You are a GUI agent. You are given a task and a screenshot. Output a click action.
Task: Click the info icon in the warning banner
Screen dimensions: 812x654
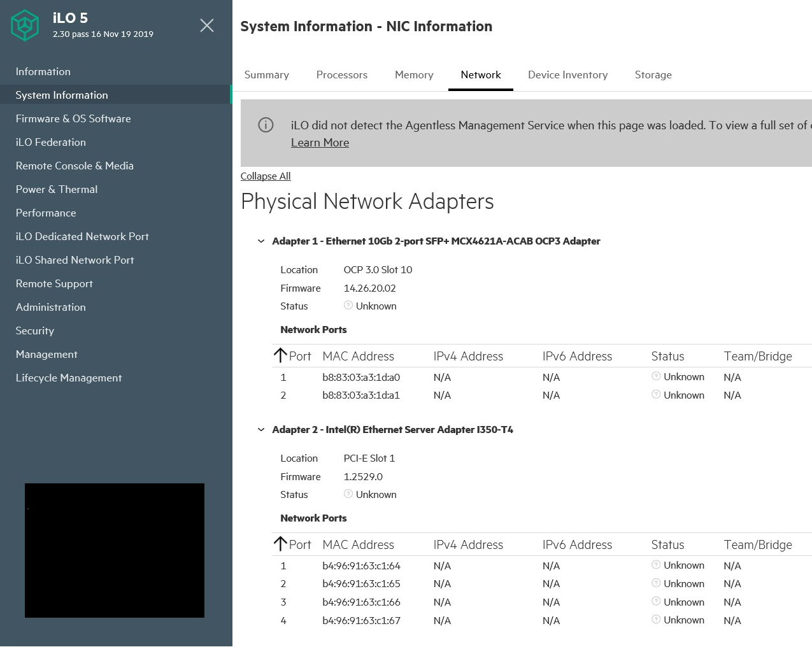(x=266, y=125)
